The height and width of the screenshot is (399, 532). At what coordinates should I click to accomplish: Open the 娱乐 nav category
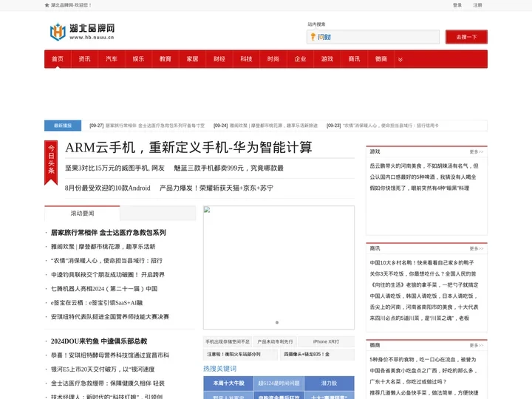click(x=138, y=59)
